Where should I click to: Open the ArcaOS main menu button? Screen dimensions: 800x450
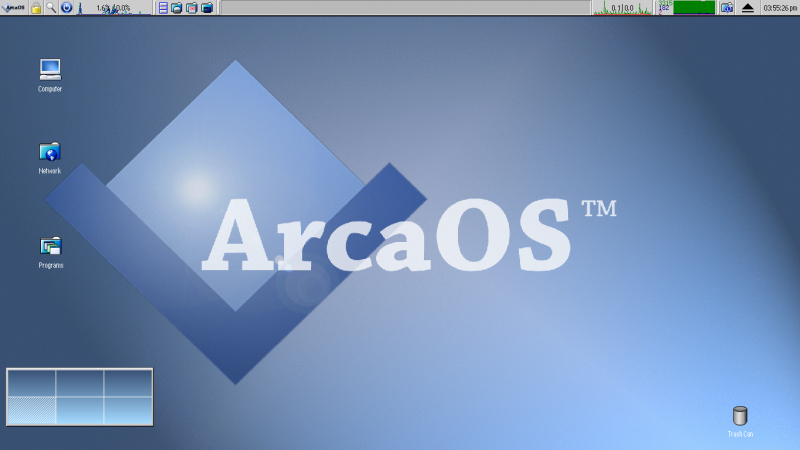[x=14, y=8]
